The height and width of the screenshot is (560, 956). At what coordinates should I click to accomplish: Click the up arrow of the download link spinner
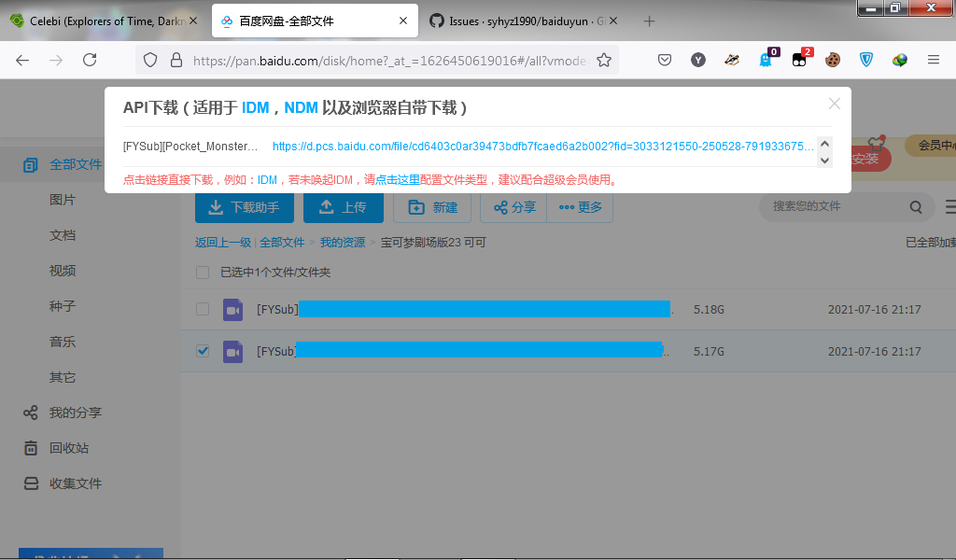pyautogui.click(x=822, y=142)
